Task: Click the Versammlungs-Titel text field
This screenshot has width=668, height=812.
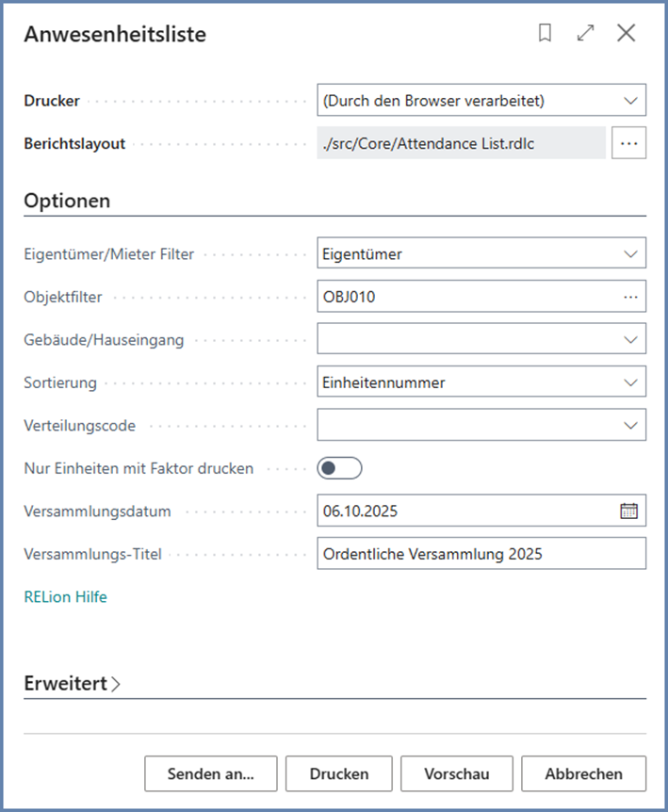Action: pyautogui.click(x=481, y=554)
